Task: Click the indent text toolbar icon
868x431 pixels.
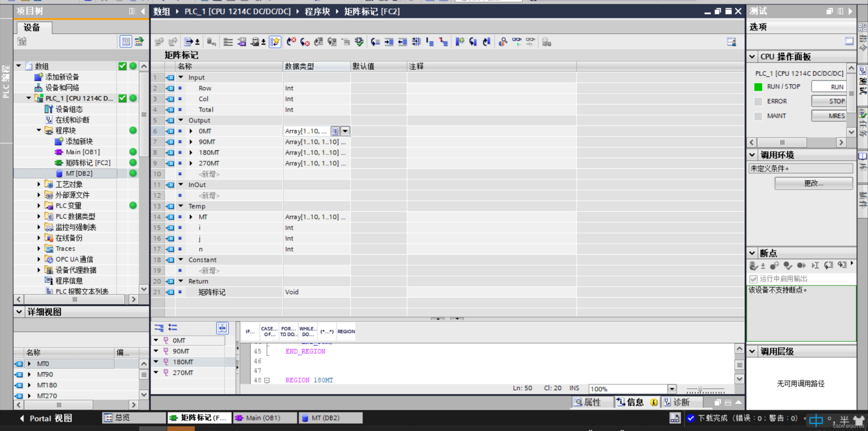Action: point(389,42)
